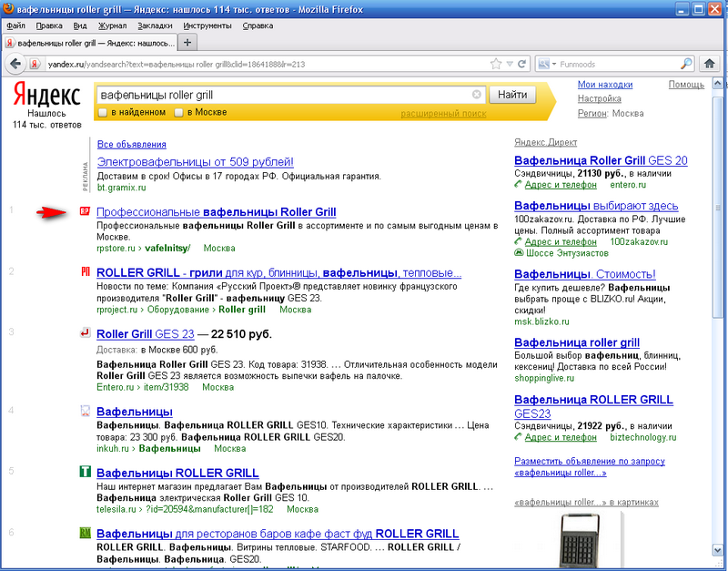
Task: Open the Настройка link
Action: pyautogui.click(x=600, y=98)
